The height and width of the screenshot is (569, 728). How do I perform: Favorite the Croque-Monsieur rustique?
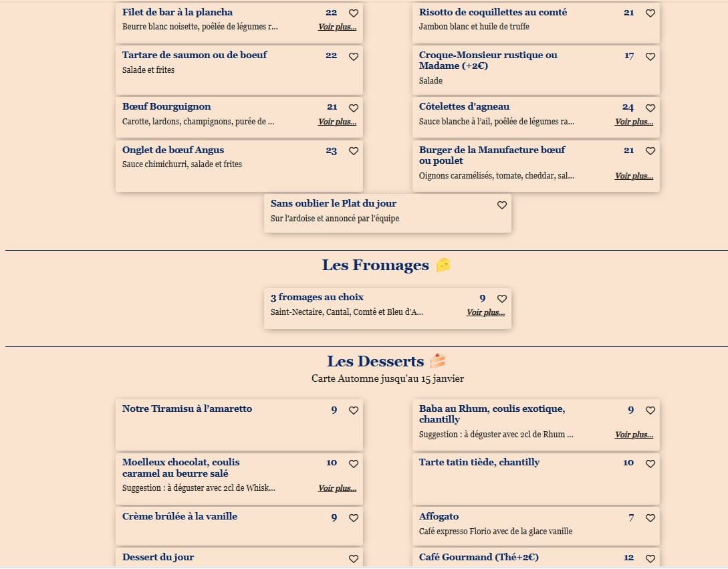click(x=650, y=57)
